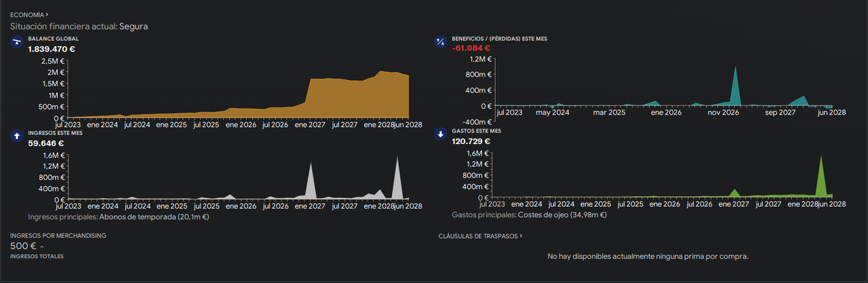Click the large teal profit spike near nov 2026
Image resolution: width=868 pixels, height=283 pixels.
point(734,87)
